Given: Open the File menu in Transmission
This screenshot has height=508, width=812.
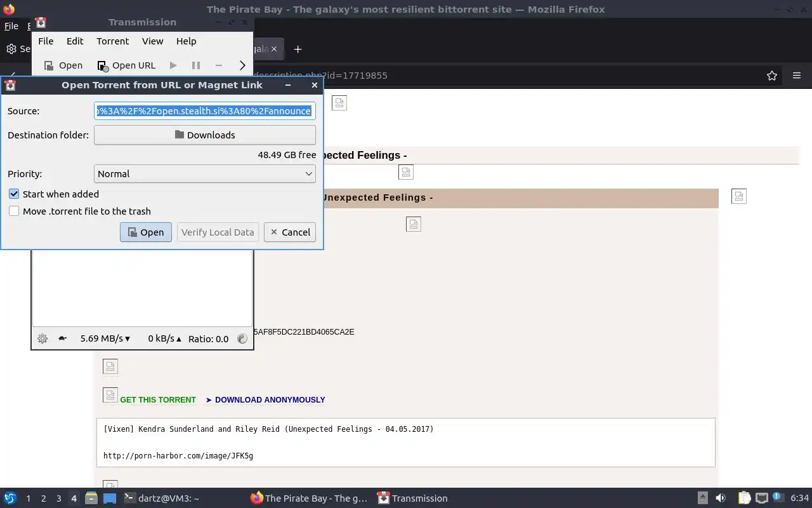Looking at the screenshot, I should tap(46, 41).
